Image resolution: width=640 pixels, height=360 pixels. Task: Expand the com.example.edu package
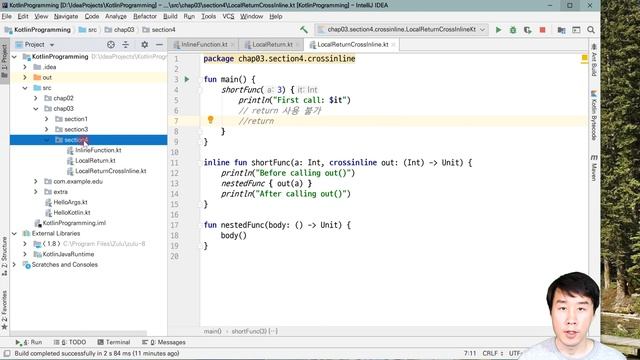pos(36,181)
